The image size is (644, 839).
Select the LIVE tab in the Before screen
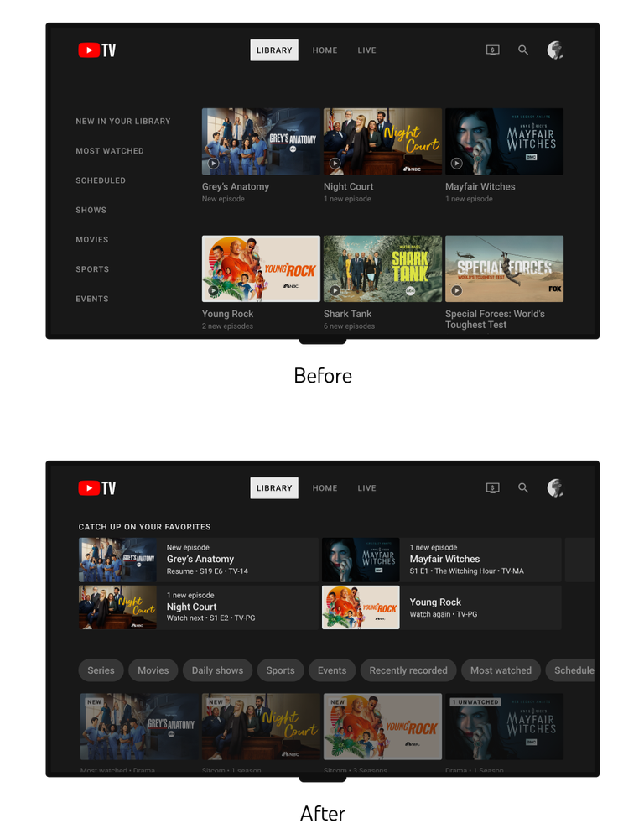(x=367, y=50)
